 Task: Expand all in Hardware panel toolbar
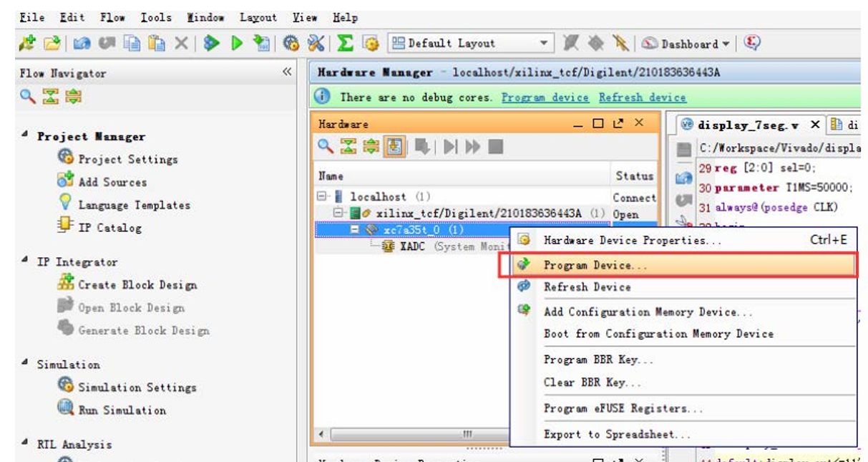point(371,147)
